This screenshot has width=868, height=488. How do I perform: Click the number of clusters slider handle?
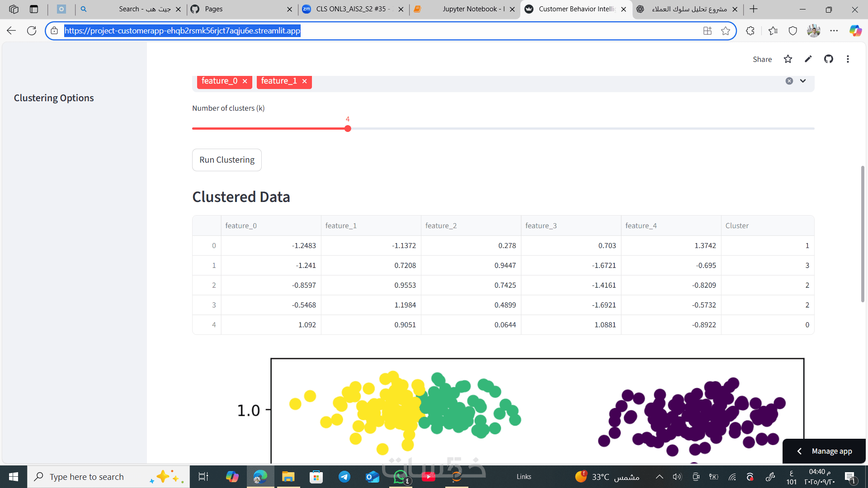(x=348, y=129)
